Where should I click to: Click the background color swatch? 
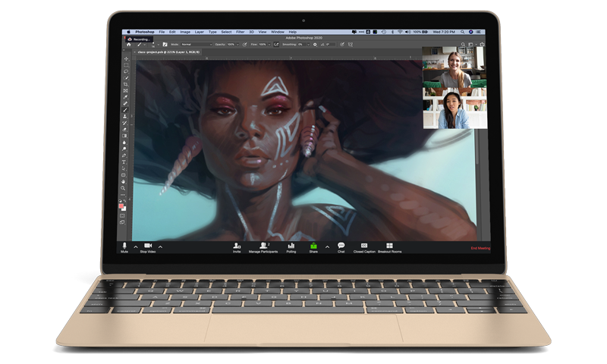click(x=124, y=209)
